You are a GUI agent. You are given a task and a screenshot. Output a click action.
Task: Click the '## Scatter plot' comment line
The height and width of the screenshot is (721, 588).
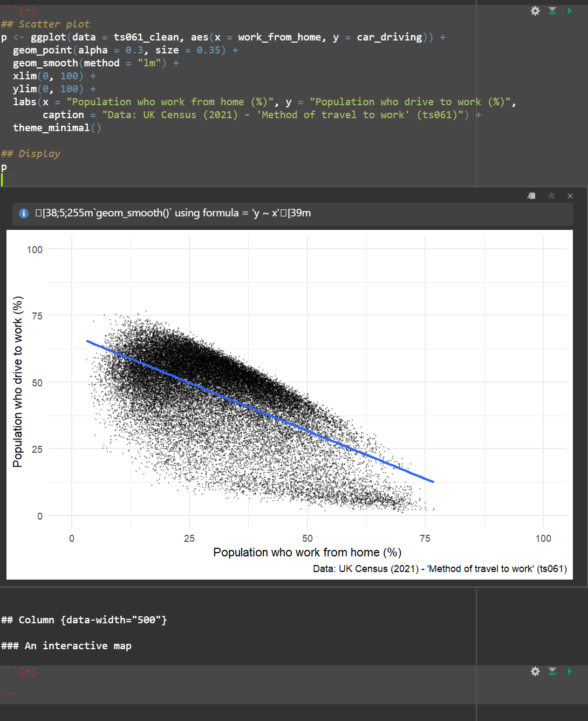[x=46, y=24]
